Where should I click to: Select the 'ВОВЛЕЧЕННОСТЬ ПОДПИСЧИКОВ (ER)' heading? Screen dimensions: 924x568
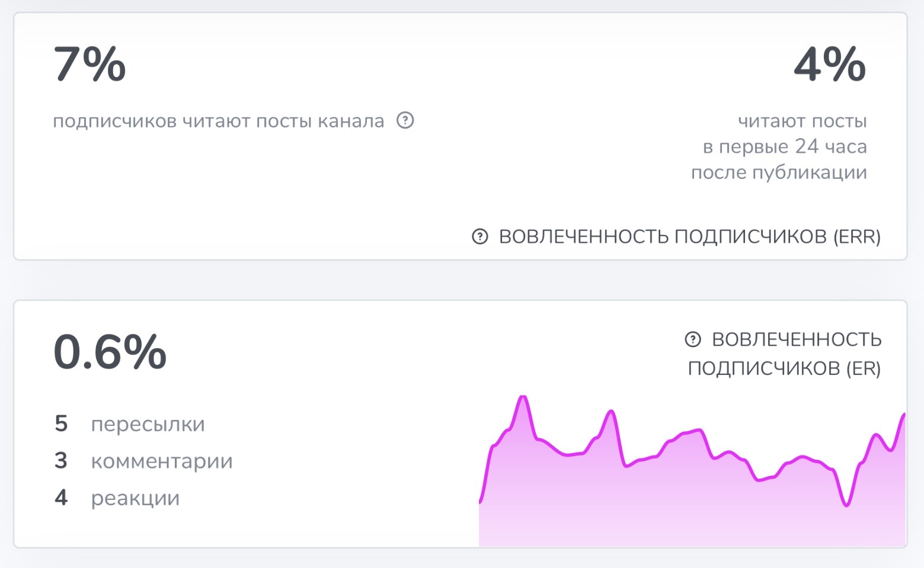coord(784,354)
